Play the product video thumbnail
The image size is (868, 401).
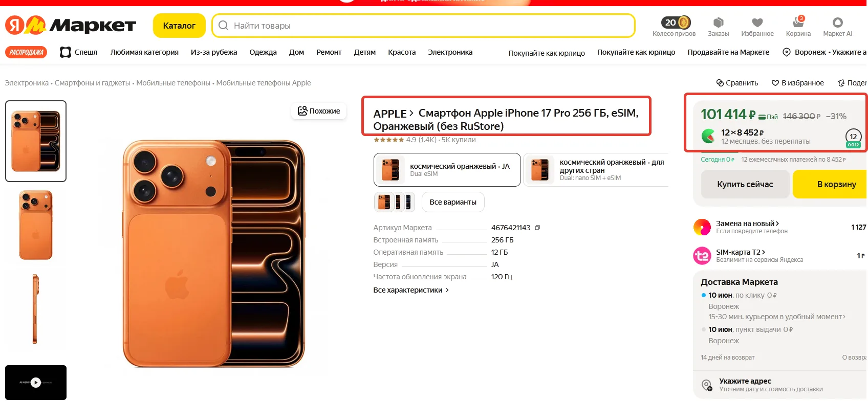[36, 383]
